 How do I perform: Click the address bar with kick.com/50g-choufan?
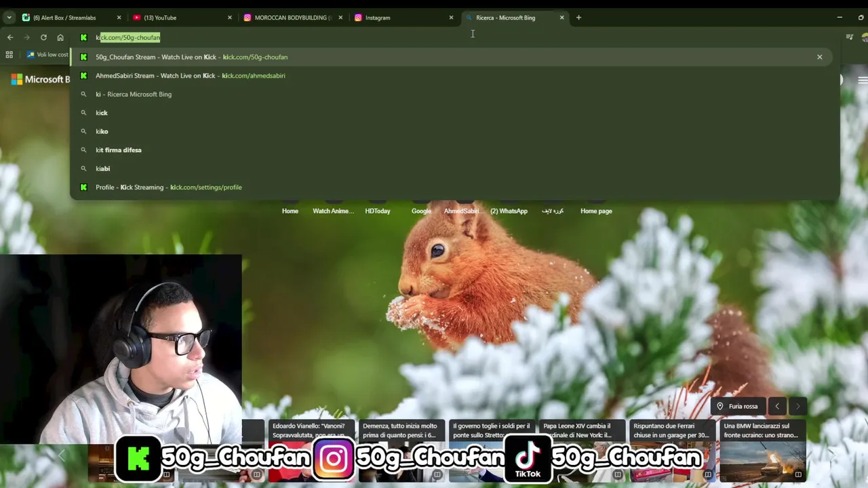(x=454, y=37)
